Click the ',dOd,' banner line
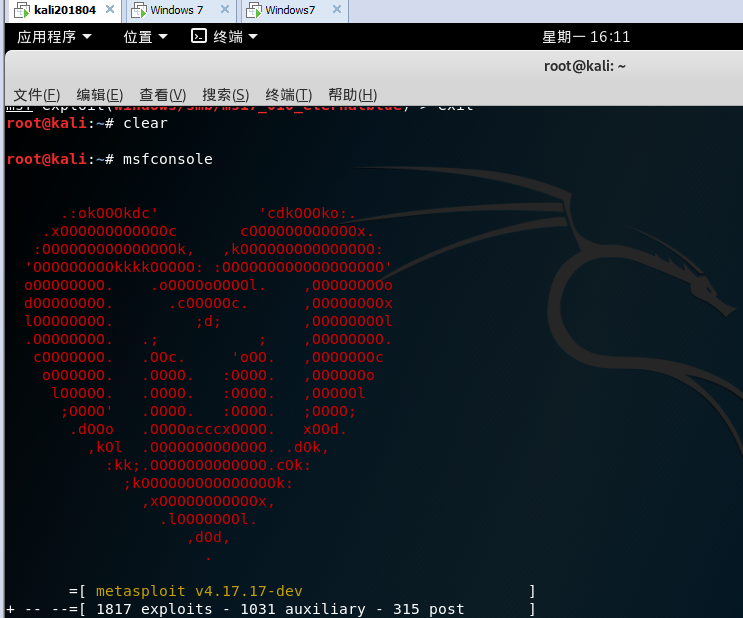 [208, 537]
